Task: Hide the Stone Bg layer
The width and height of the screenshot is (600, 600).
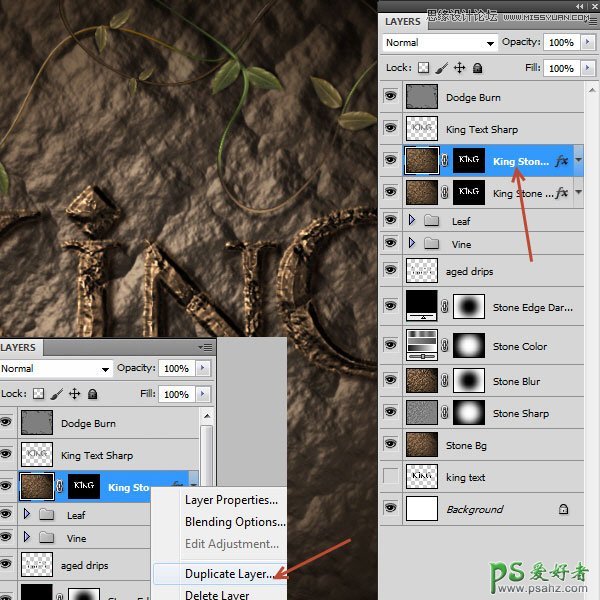Action: (x=390, y=445)
